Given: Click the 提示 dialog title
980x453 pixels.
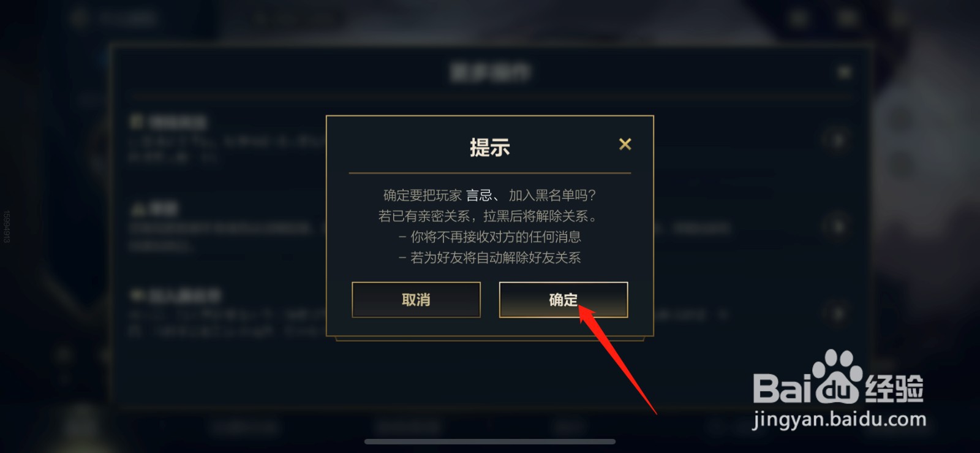Looking at the screenshot, I should click(489, 147).
